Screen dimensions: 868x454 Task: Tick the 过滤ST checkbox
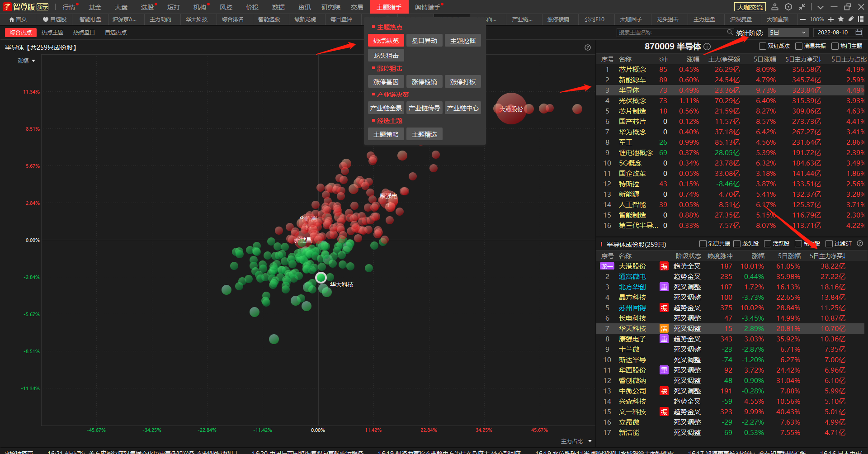coord(829,244)
